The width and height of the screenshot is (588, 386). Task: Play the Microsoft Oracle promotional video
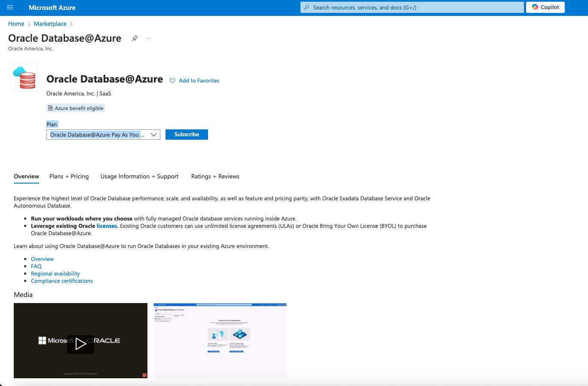80,344
